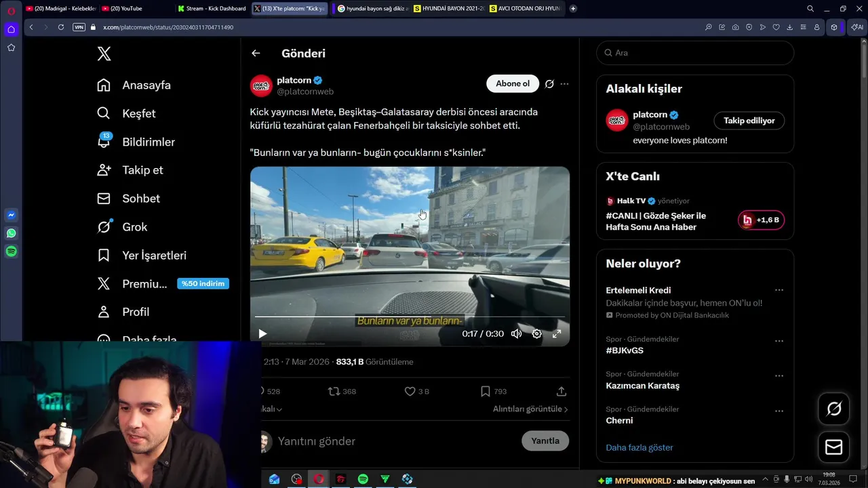Screen dimensions: 868x488
Task: Open the floating messages envelope button
Action: 834,447
